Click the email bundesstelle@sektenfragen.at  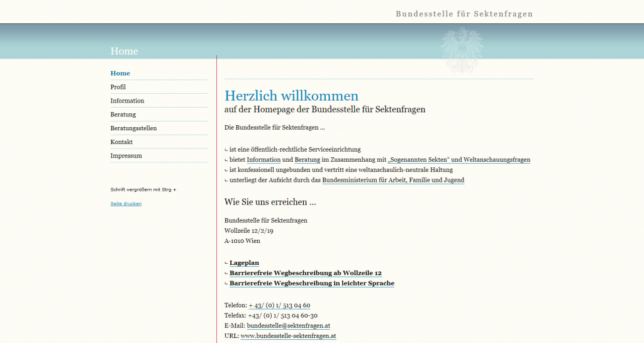point(288,326)
